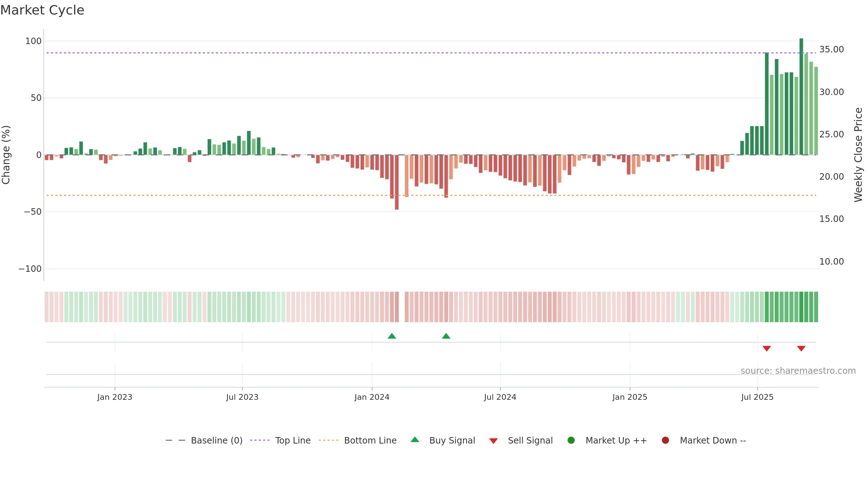Viewport: 868px width, 488px height.
Task: Select the first buy signal marker after Jan 2024
Action: pyautogui.click(x=392, y=336)
